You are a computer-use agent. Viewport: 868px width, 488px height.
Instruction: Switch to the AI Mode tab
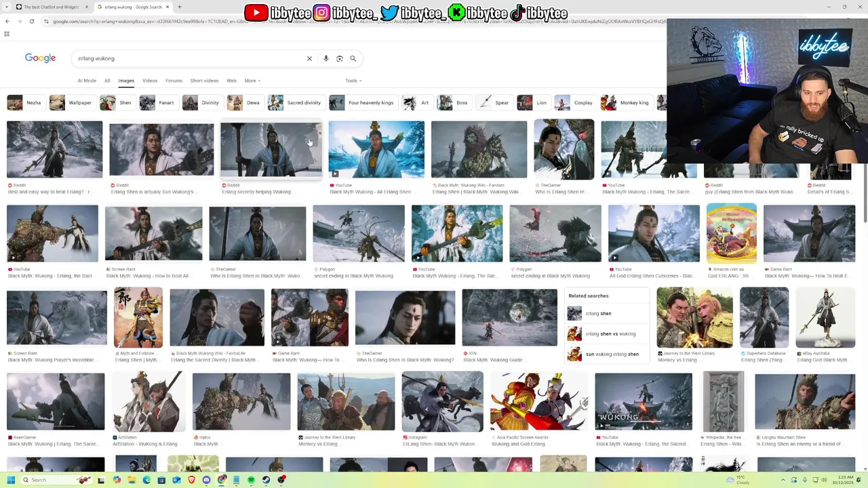pos(87,81)
